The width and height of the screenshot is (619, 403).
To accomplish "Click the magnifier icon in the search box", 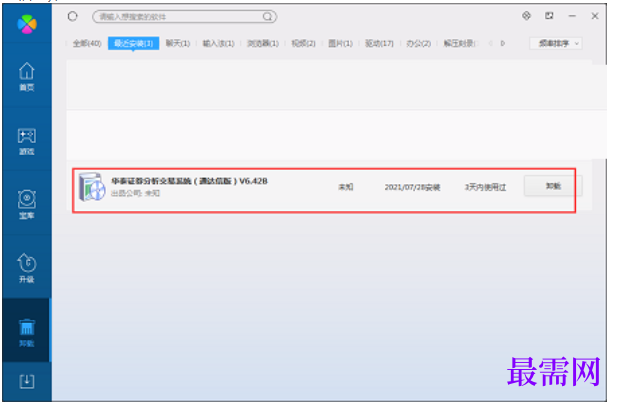I will (x=267, y=17).
